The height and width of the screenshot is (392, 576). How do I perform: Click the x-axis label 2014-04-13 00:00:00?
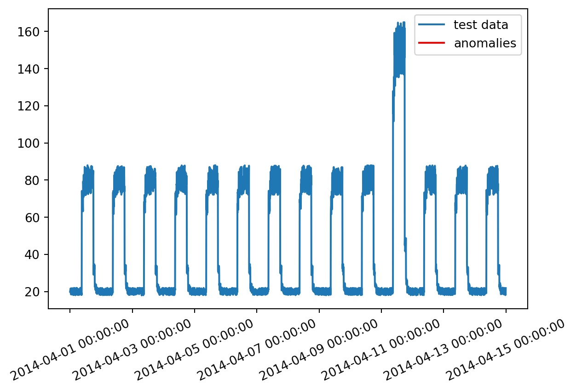444,350
